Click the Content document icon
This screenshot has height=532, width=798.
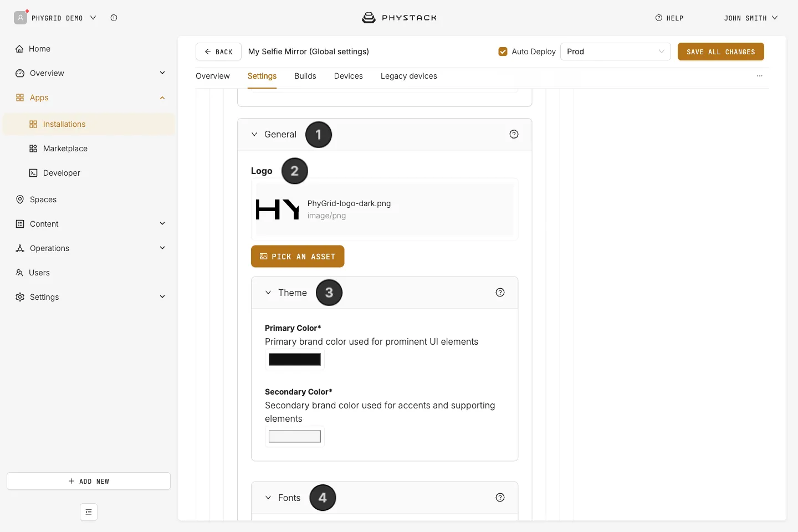coord(20,224)
